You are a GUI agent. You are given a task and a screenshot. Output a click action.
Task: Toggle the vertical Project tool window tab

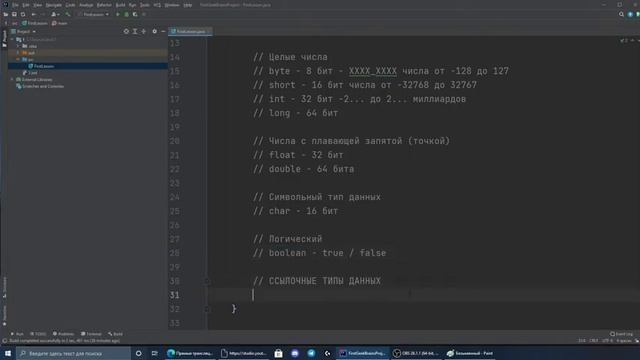tap(4, 39)
